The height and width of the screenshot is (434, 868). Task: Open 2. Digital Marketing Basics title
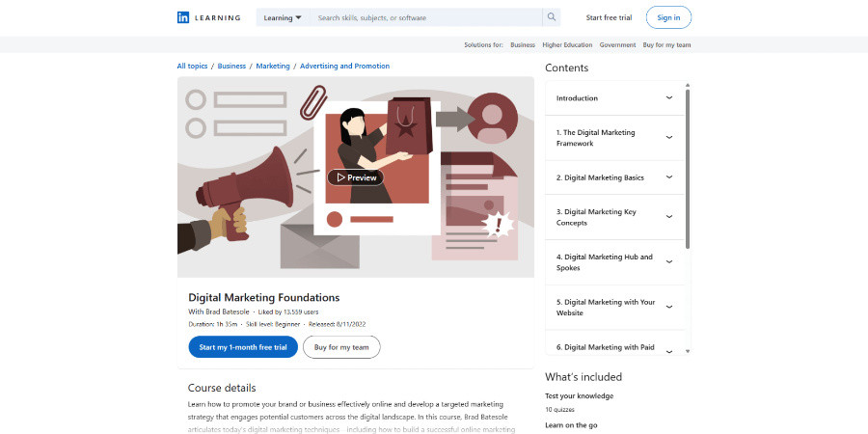pyautogui.click(x=600, y=177)
